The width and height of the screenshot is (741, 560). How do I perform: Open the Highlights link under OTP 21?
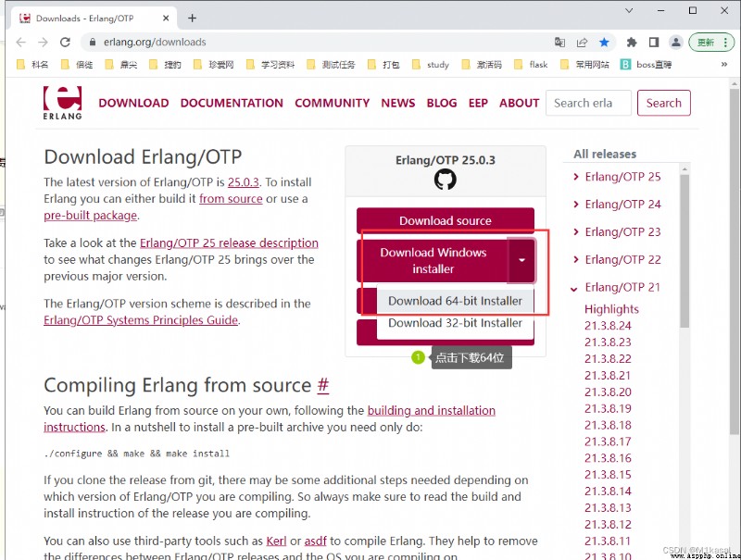coord(611,309)
